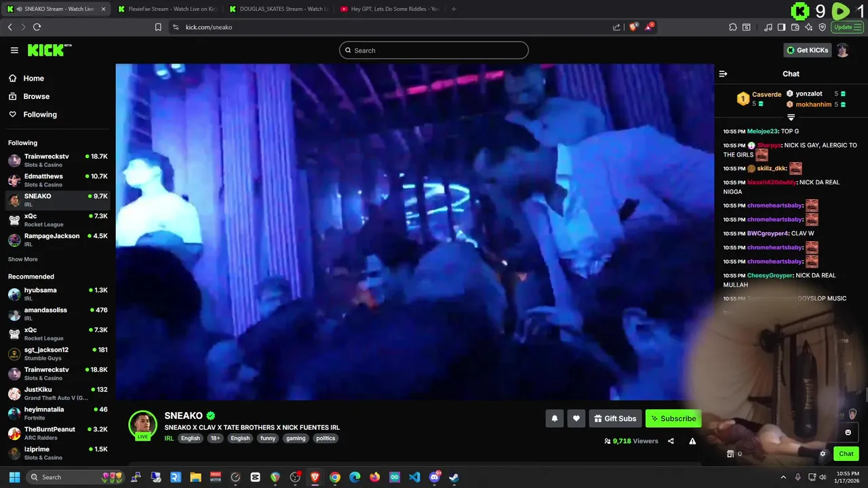Open Edmatthews channel in Following

coord(58,180)
